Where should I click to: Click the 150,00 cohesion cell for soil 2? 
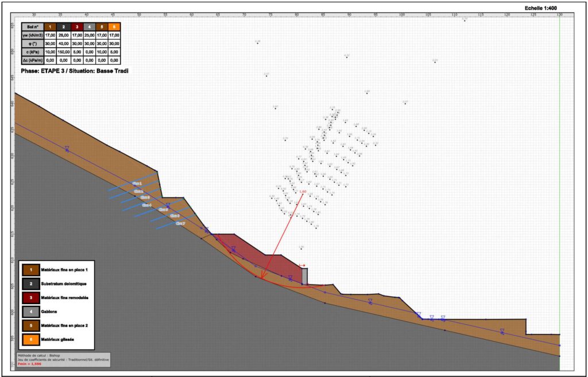point(63,52)
